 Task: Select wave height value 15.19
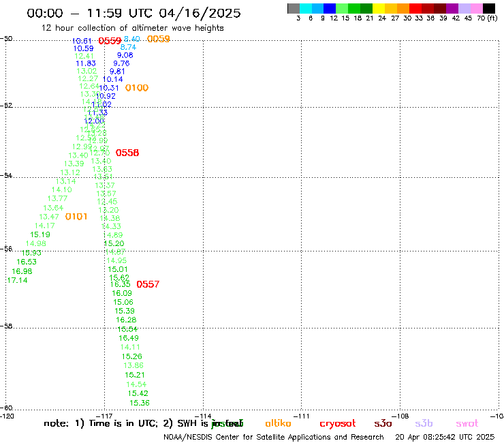point(40,234)
